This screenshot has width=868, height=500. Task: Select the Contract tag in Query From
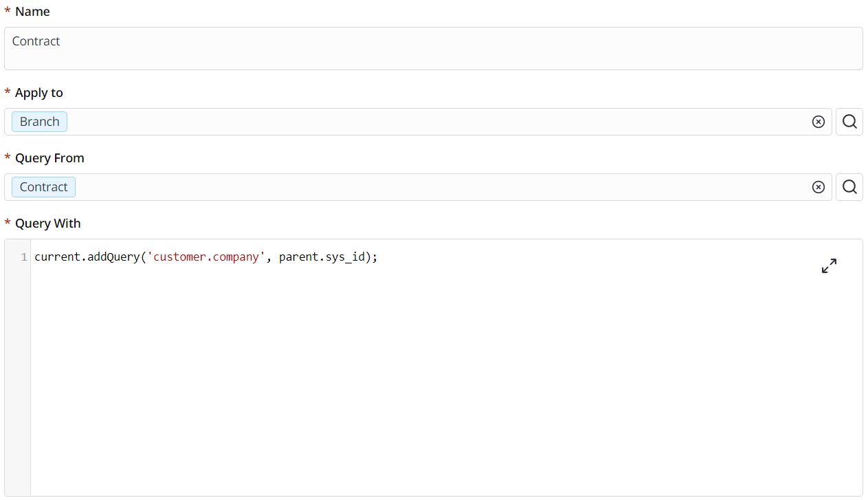(44, 187)
